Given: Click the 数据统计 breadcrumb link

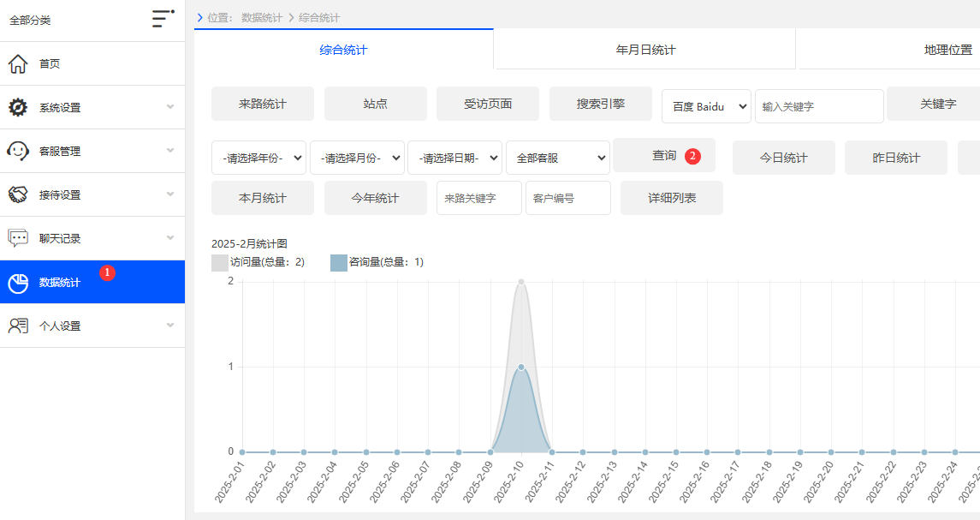Looking at the screenshot, I should (262, 17).
